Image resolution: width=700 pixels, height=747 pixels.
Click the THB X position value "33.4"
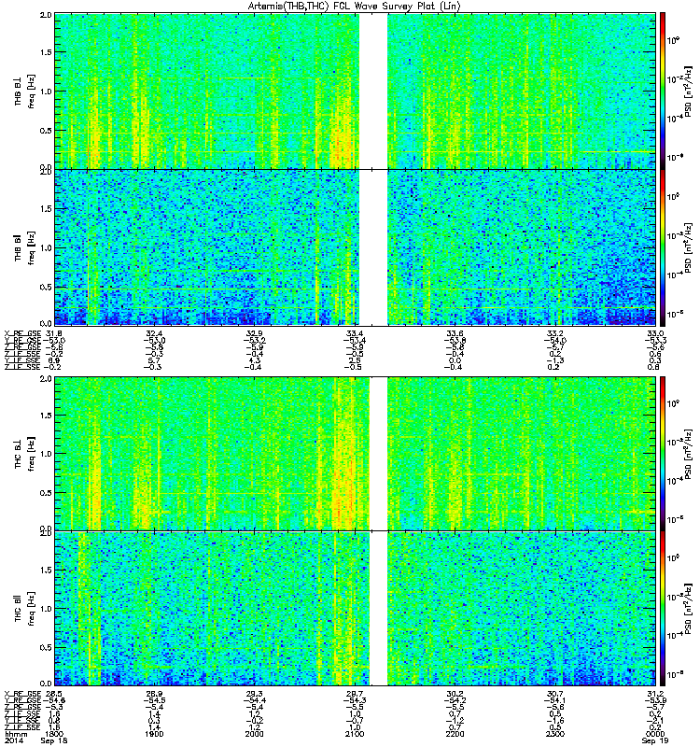tap(355, 333)
